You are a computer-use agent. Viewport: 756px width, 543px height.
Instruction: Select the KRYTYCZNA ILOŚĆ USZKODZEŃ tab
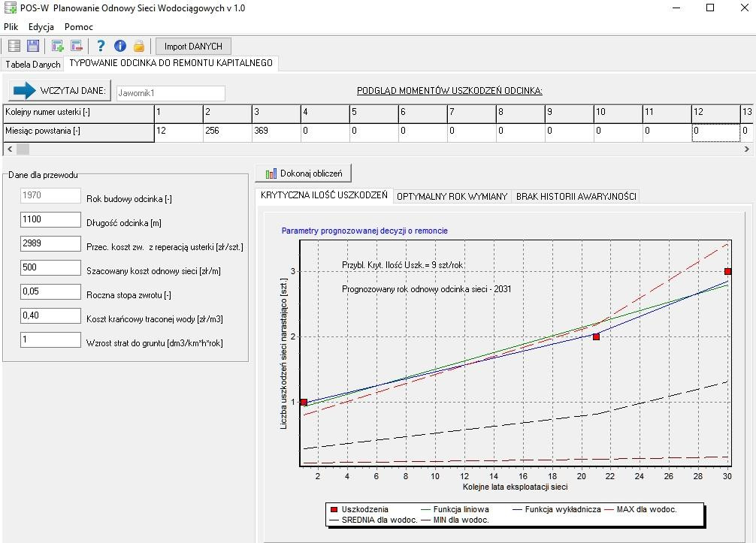[x=324, y=195]
